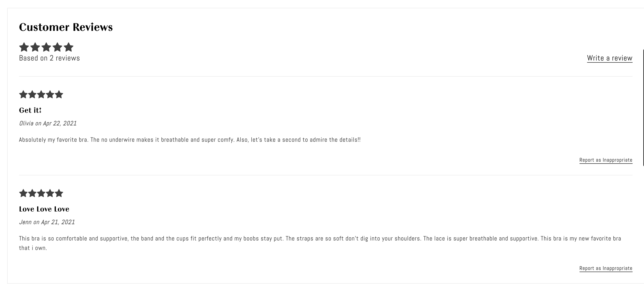Viewport: 644px width, 292px height.
Task: Click the Get it! review title
Action: [x=30, y=111]
